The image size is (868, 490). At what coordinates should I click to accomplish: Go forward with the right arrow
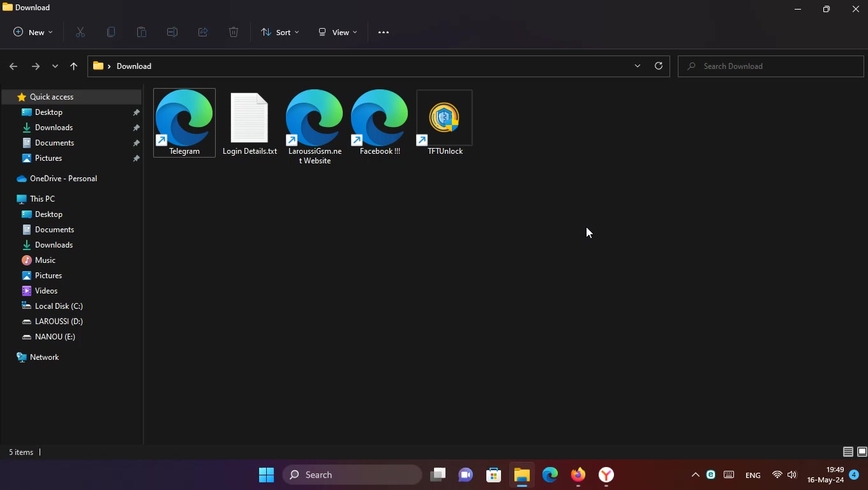point(36,66)
